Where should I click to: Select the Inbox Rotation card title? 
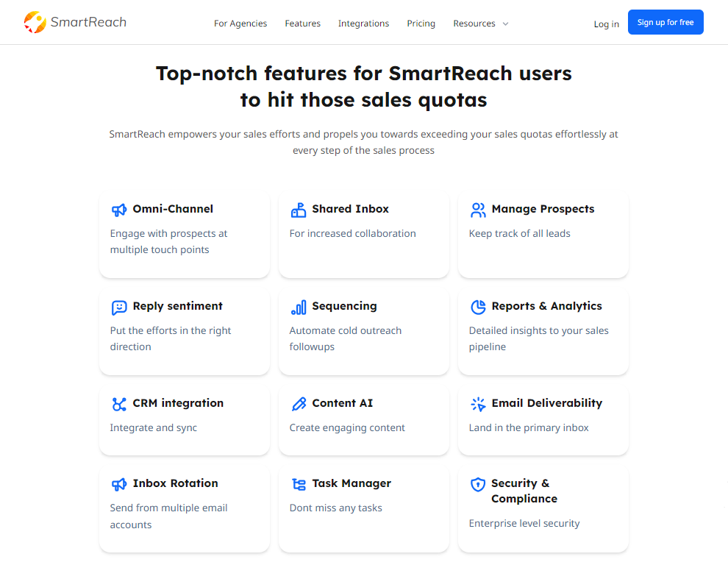pyautogui.click(x=175, y=483)
